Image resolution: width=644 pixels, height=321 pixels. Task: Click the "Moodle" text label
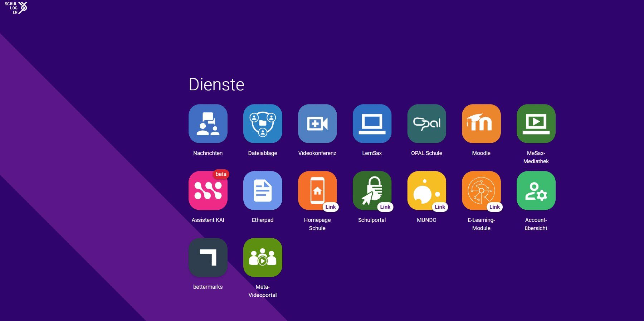point(481,153)
